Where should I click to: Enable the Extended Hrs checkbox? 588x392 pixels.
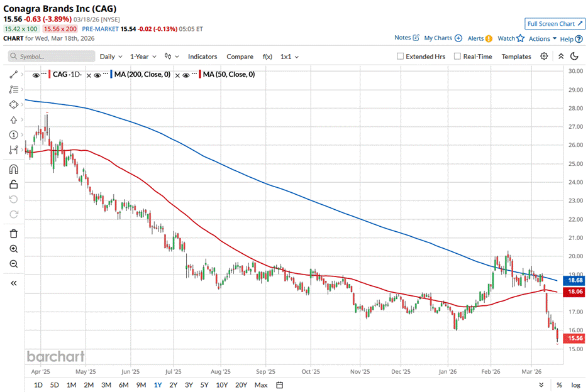[x=400, y=56]
